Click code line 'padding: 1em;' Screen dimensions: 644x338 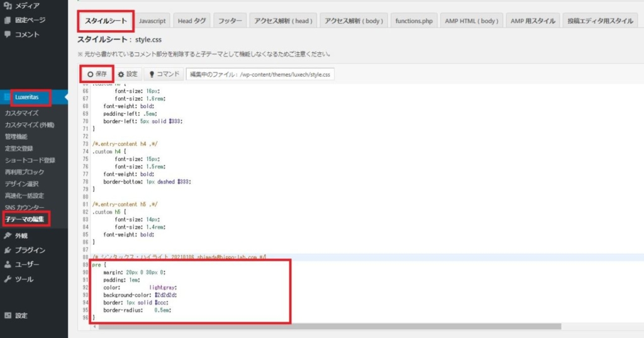point(121,280)
